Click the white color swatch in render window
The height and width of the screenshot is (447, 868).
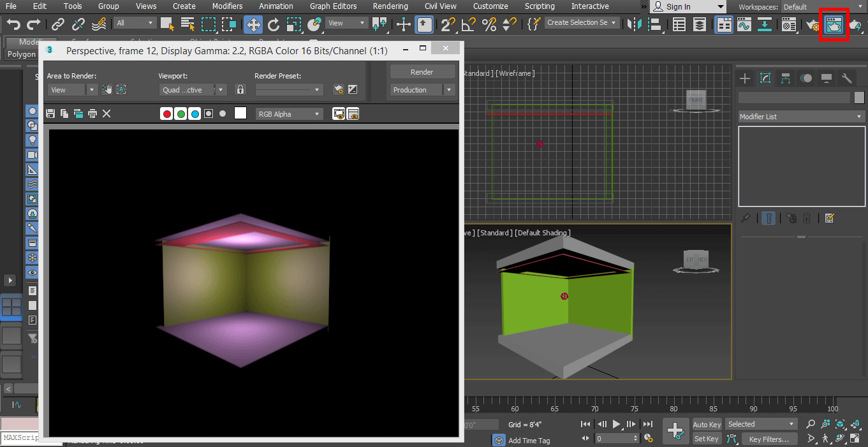click(240, 114)
